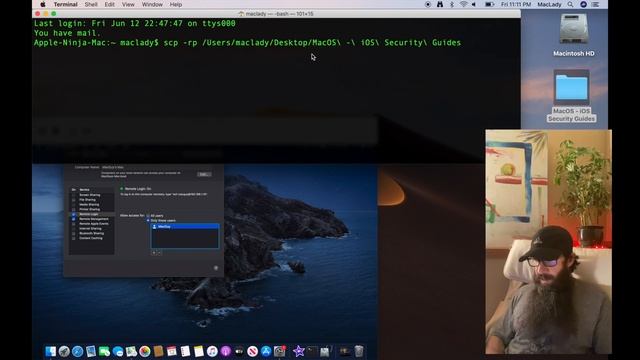Open the View menu
The image size is (640, 360).
tap(128, 4)
